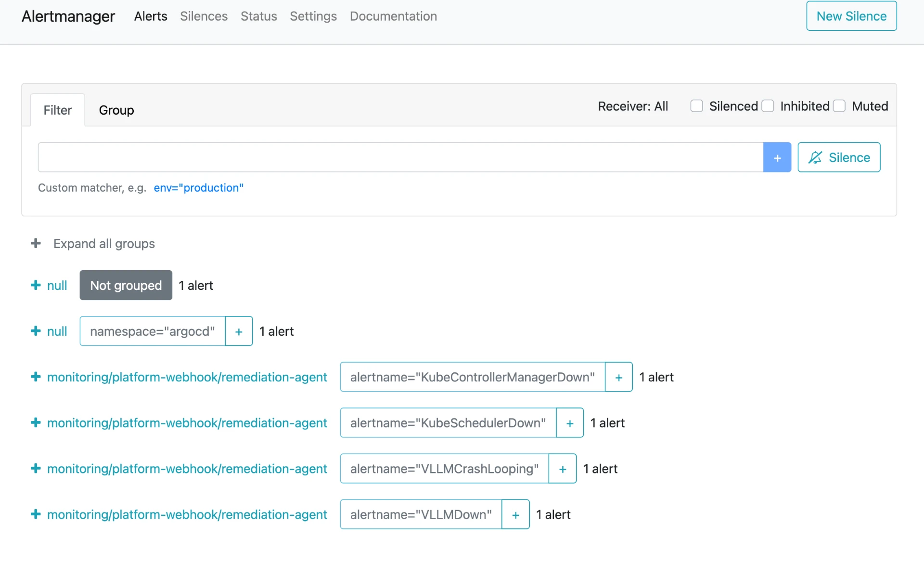Expand the VLLMCrashLooping receiver group
The height and width of the screenshot is (564, 924).
(36, 468)
